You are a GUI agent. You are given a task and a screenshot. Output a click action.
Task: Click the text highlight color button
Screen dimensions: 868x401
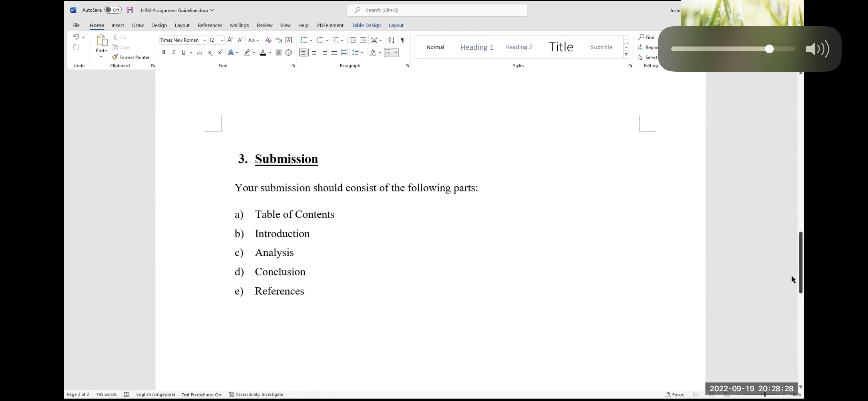[247, 53]
